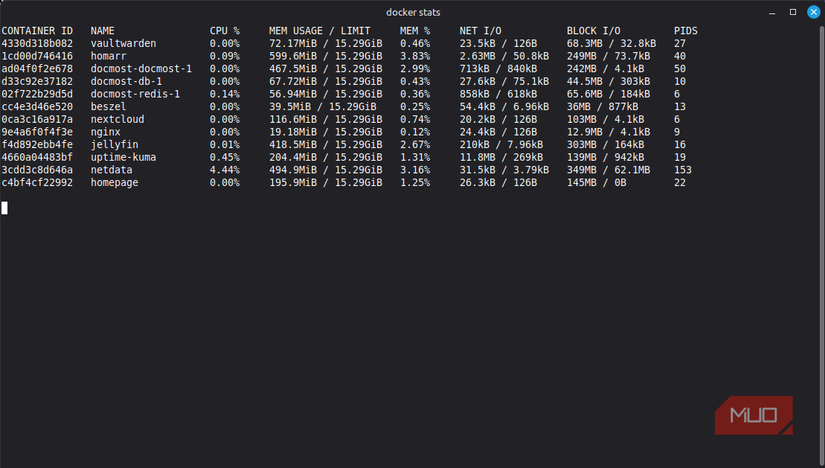The image size is (825, 468).
Task: Click container ID 9e4a6f0f4f3e
Action: pyautogui.click(x=37, y=132)
